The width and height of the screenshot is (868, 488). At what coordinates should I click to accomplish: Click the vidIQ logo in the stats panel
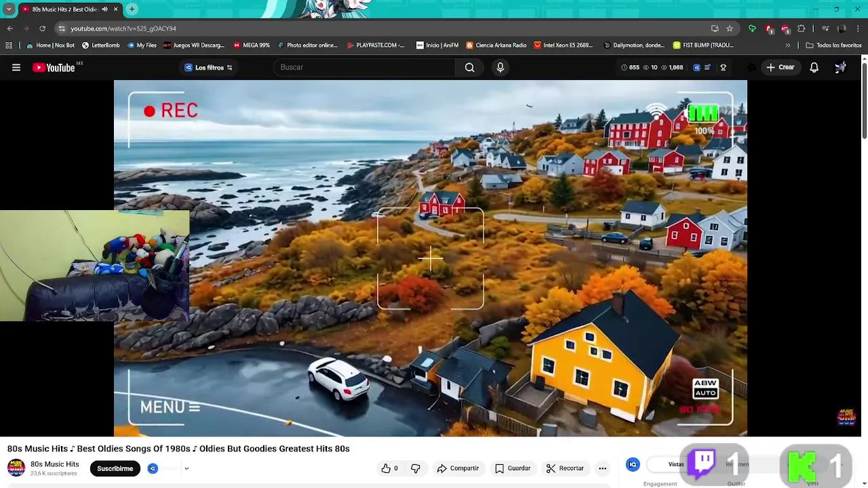coord(633,464)
